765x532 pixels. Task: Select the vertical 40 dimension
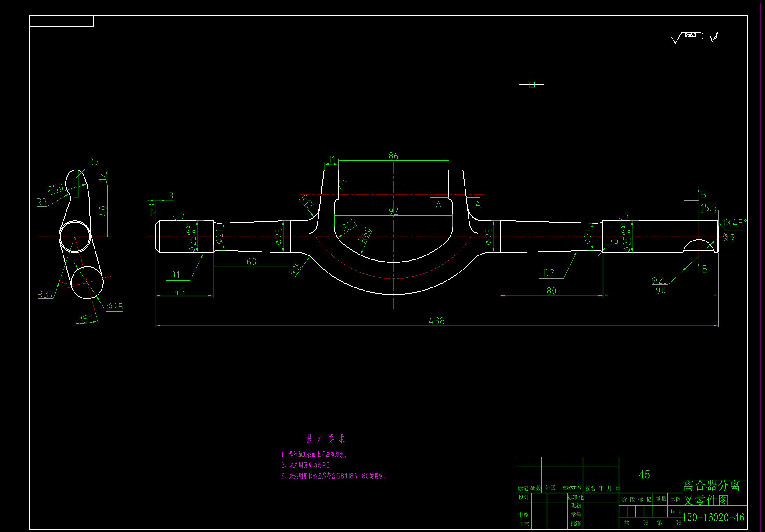point(103,211)
